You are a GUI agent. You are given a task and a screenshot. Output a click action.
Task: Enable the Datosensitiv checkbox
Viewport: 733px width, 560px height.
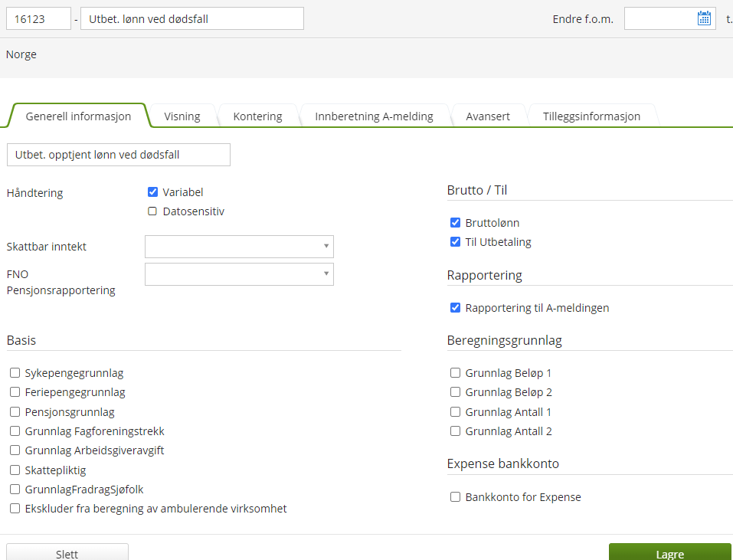click(152, 211)
